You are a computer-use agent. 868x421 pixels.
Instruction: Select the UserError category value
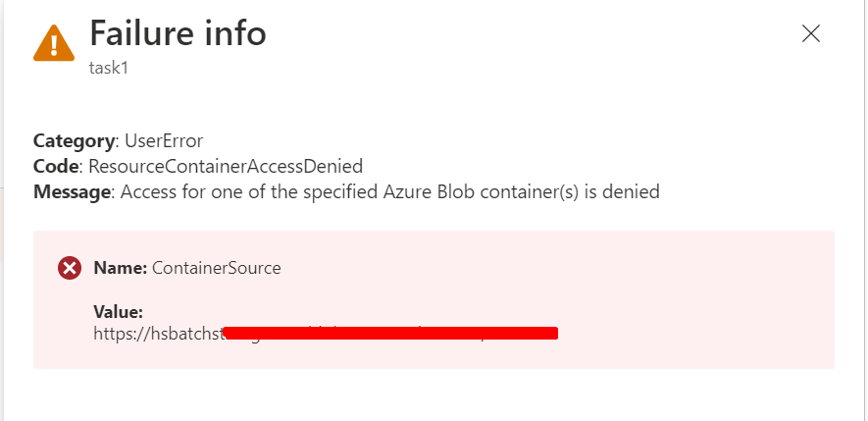(x=164, y=140)
